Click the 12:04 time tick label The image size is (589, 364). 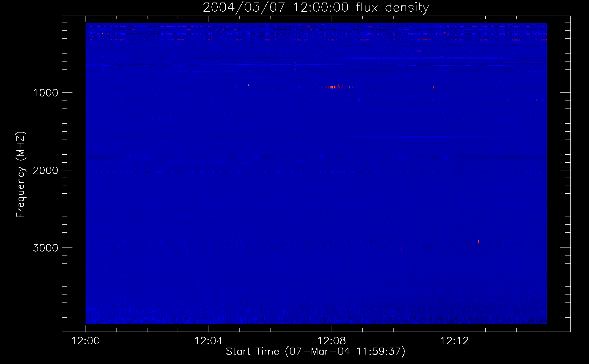point(209,341)
